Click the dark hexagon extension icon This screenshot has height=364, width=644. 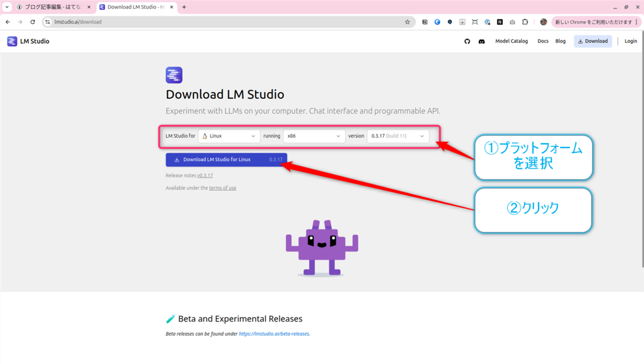coord(450,22)
